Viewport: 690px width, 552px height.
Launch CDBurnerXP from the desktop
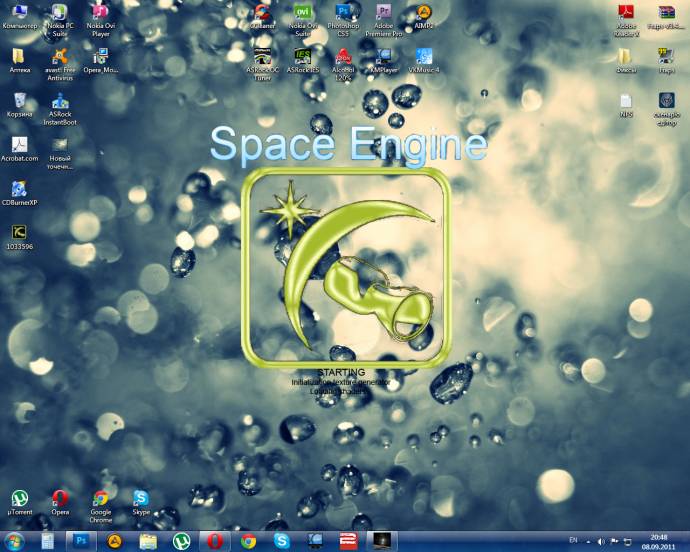(19, 194)
